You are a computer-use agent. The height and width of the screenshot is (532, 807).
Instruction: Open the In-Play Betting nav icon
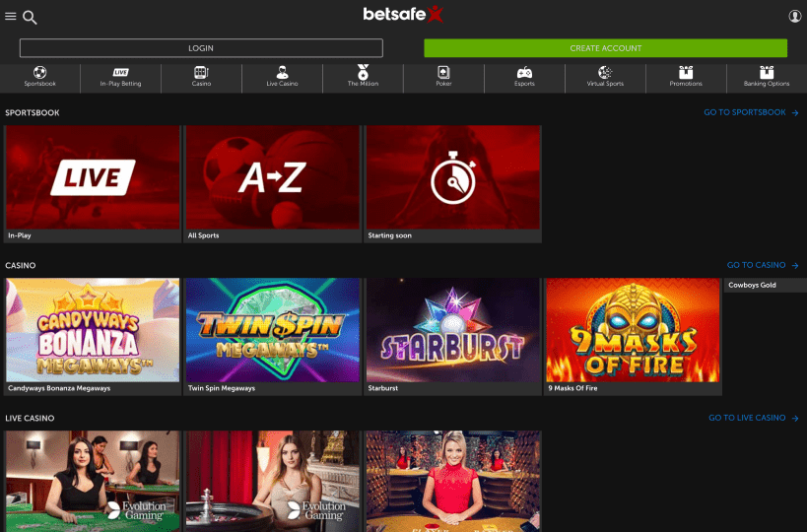pyautogui.click(x=120, y=72)
